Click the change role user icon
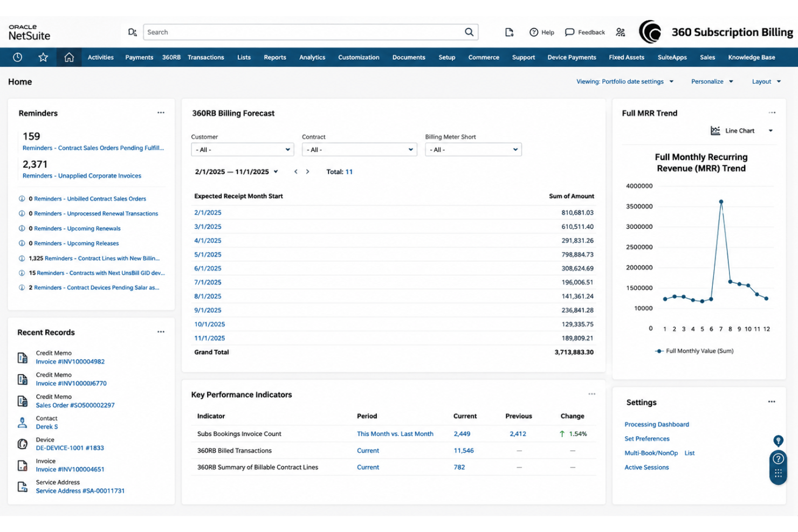This screenshot has height=532, width=798. [621, 32]
